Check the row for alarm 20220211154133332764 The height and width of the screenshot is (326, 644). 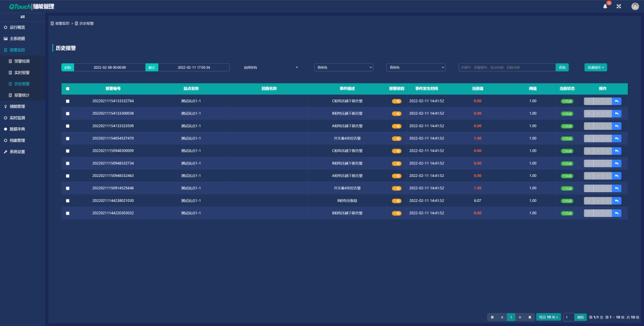(x=67, y=101)
